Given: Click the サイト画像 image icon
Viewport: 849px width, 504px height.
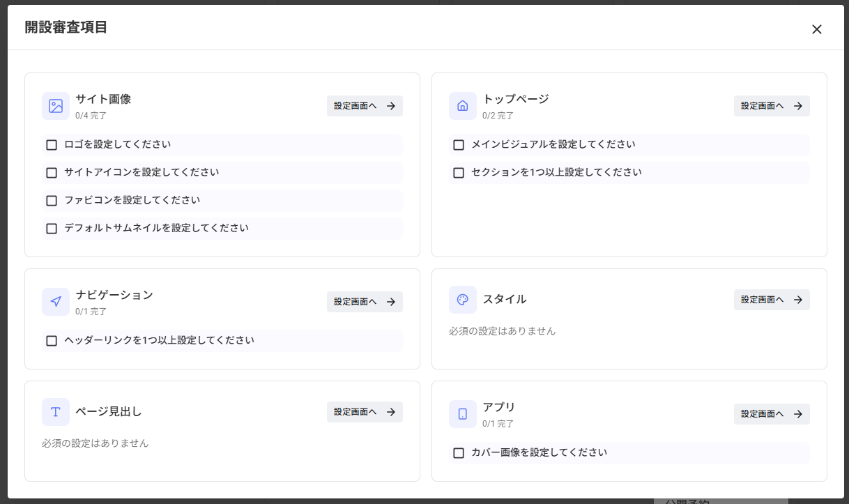Looking at the screenshot, I should 56,106.
